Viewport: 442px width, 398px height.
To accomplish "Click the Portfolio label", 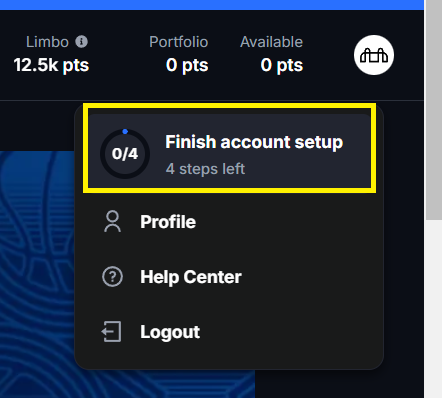I will 179,42.
